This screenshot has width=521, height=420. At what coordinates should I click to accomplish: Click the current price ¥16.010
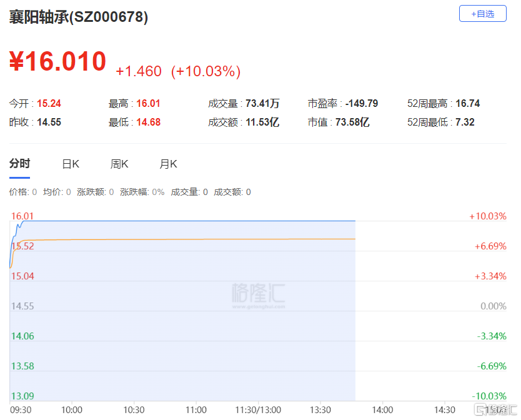pos(57,61)
